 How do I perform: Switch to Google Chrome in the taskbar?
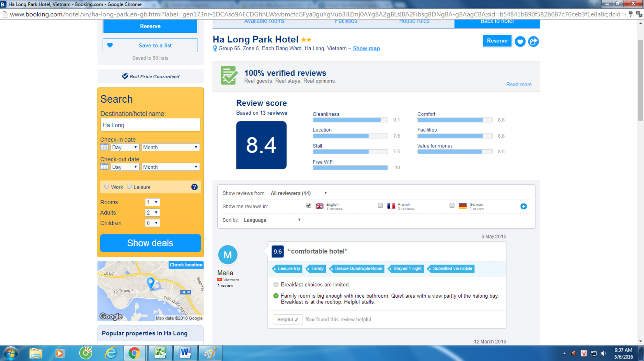134,353
